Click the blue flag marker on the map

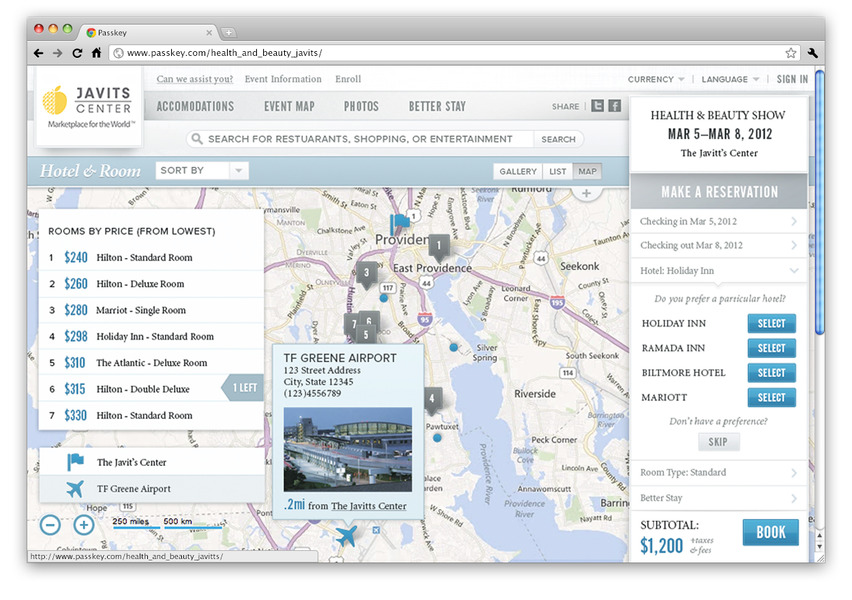coord(399,223)
